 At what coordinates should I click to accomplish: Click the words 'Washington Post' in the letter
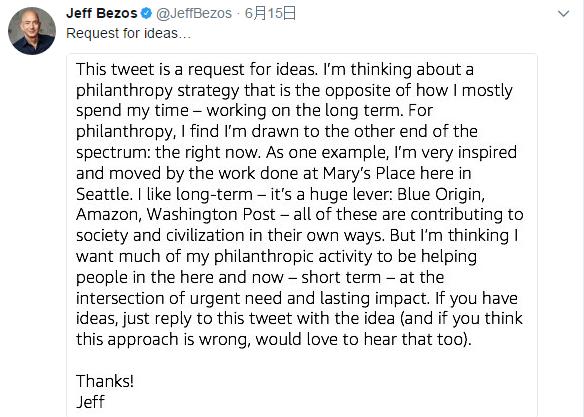click(211, 215)
